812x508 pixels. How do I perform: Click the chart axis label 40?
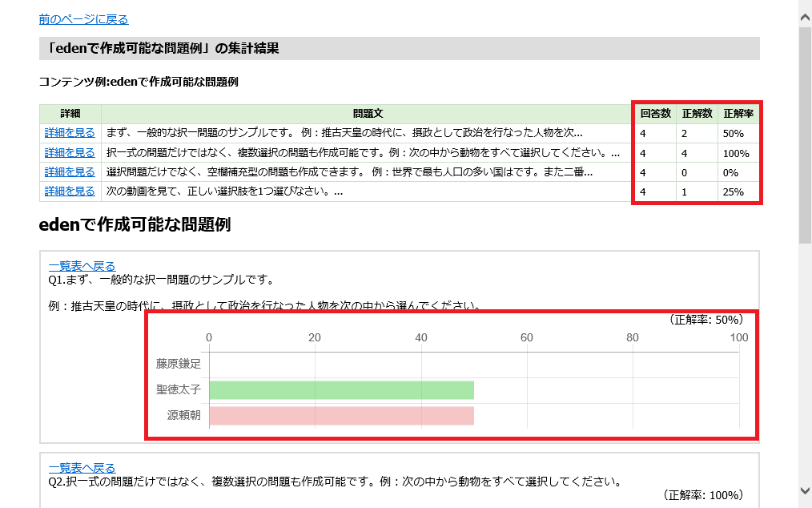click(421, 337)
